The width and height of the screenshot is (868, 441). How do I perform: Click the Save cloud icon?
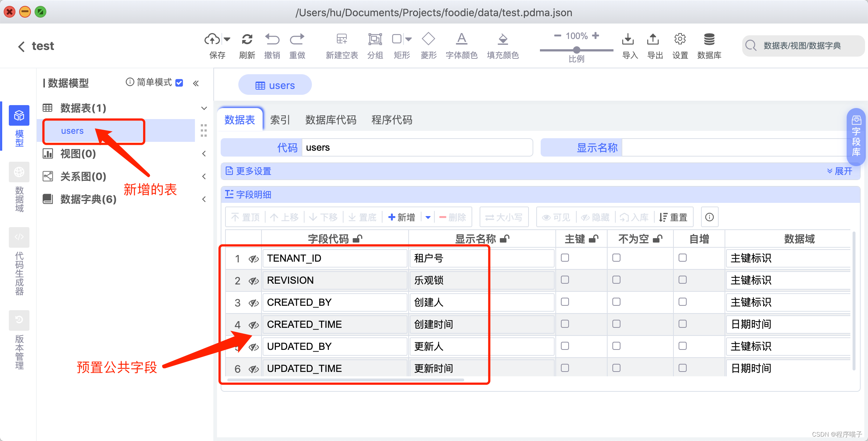pos(212,39)
